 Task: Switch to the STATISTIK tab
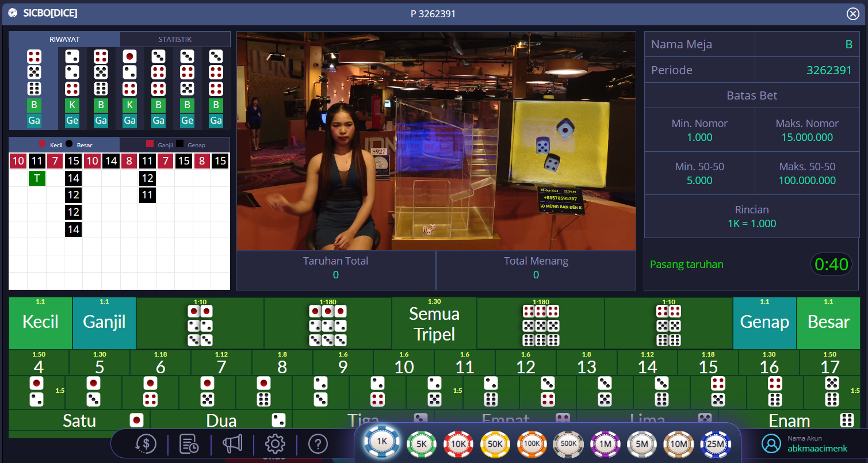(x=175, y=39)
